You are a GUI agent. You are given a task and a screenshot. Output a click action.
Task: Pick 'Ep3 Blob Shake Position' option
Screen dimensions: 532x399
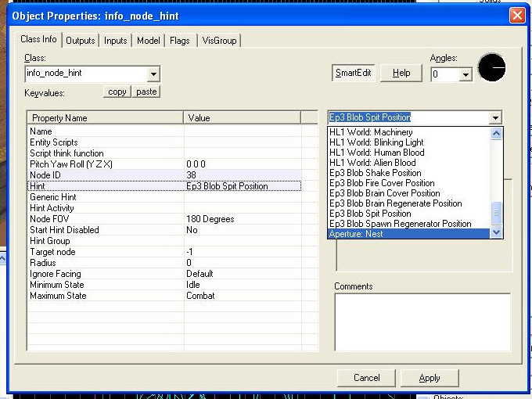point(409,173)
